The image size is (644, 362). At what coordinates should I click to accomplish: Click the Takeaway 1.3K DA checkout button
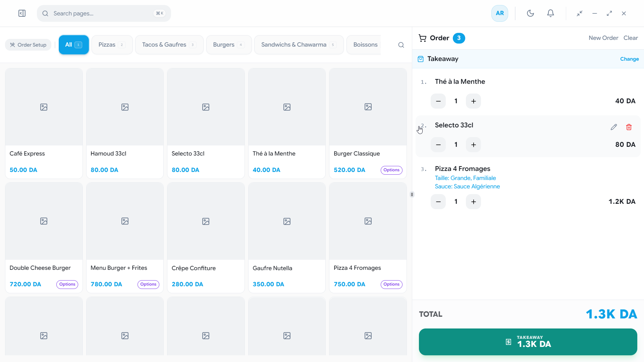[528, 342]
